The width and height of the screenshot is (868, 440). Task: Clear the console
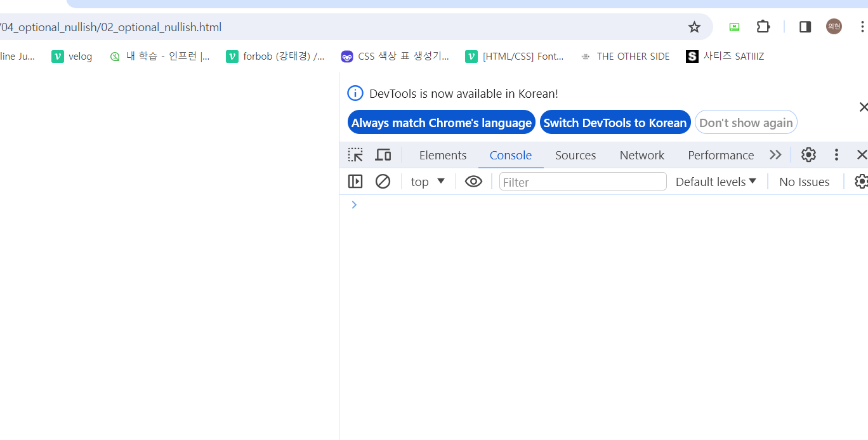pos(383,182)
